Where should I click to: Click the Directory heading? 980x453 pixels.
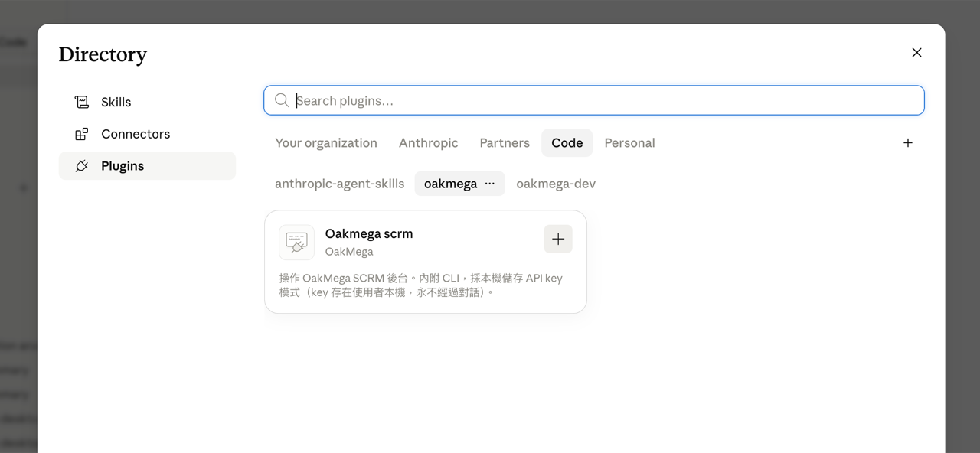[103, 54]
